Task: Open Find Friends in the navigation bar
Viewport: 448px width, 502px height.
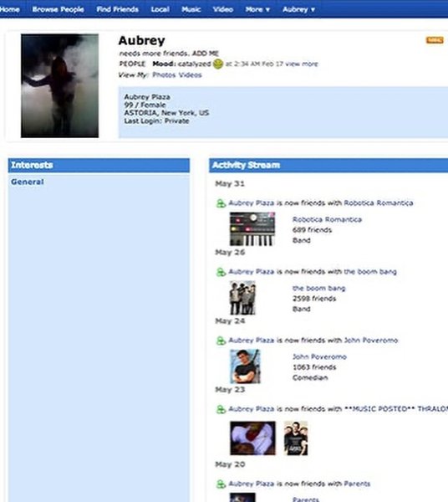Action: point(117,9)
